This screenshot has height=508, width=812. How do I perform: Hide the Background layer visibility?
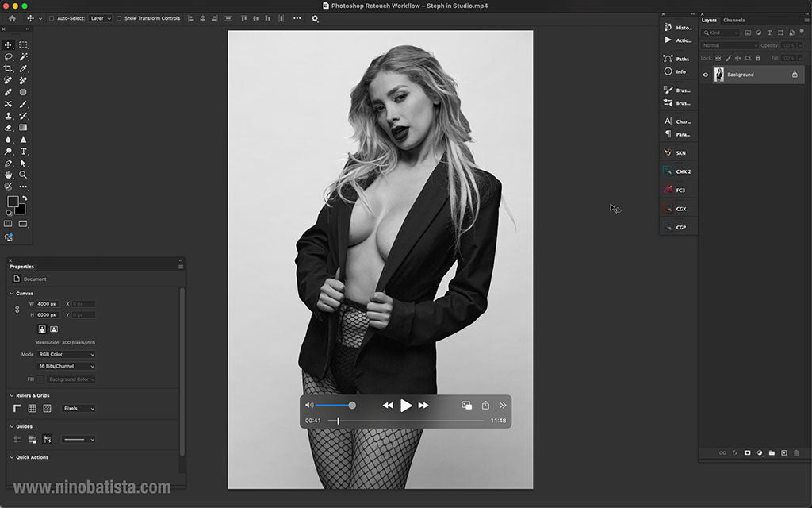click(x=705, y=74)
